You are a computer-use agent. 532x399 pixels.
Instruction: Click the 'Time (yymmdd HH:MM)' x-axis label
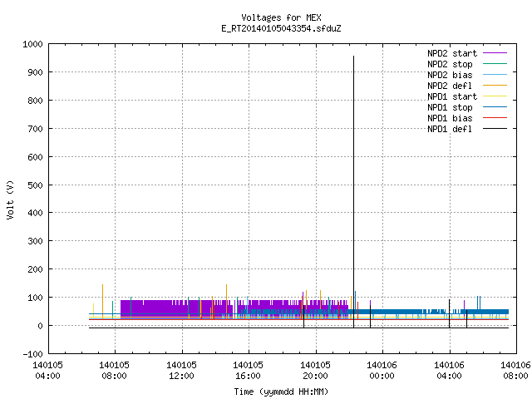pos(281,392)
